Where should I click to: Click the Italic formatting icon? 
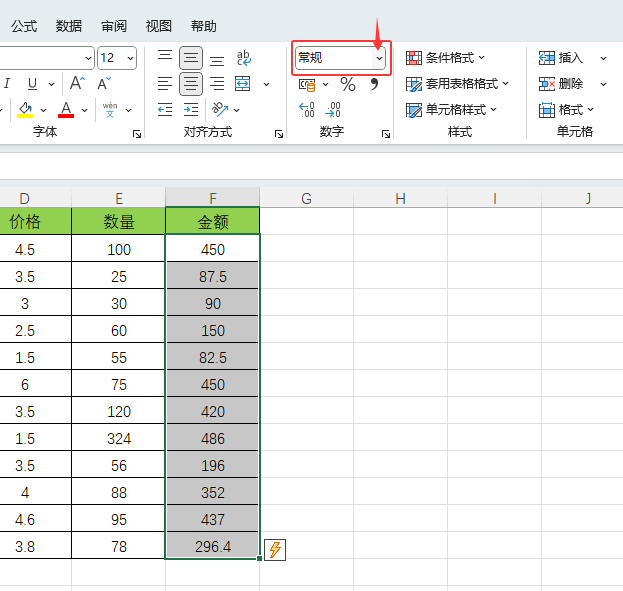pos(7,83)
